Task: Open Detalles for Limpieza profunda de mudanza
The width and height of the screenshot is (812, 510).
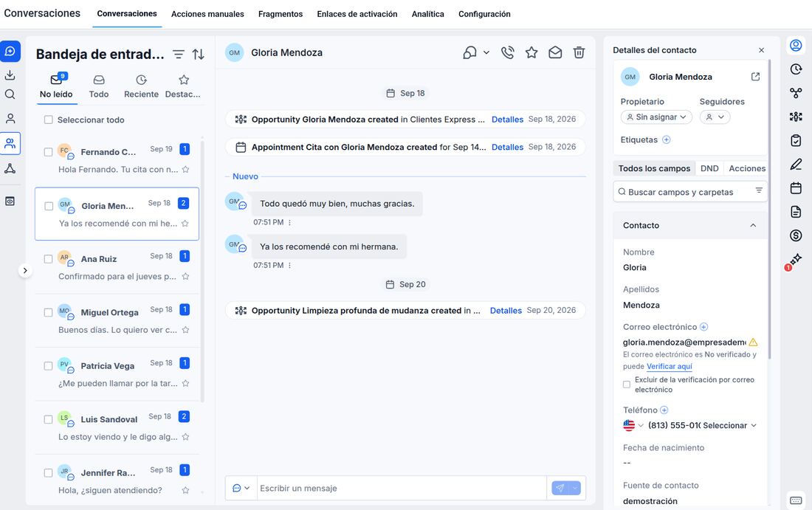Action: tap(506, 311)
